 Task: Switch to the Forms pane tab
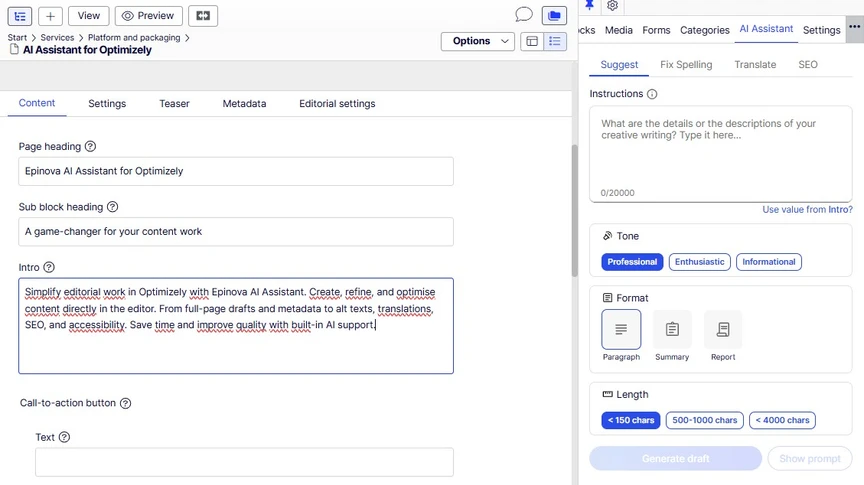(656, 30)
